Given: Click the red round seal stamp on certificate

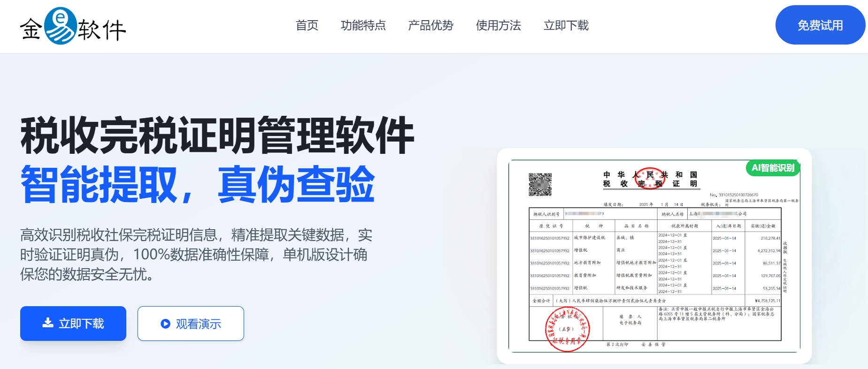Looking at the screenshot, I should point(567,329).
